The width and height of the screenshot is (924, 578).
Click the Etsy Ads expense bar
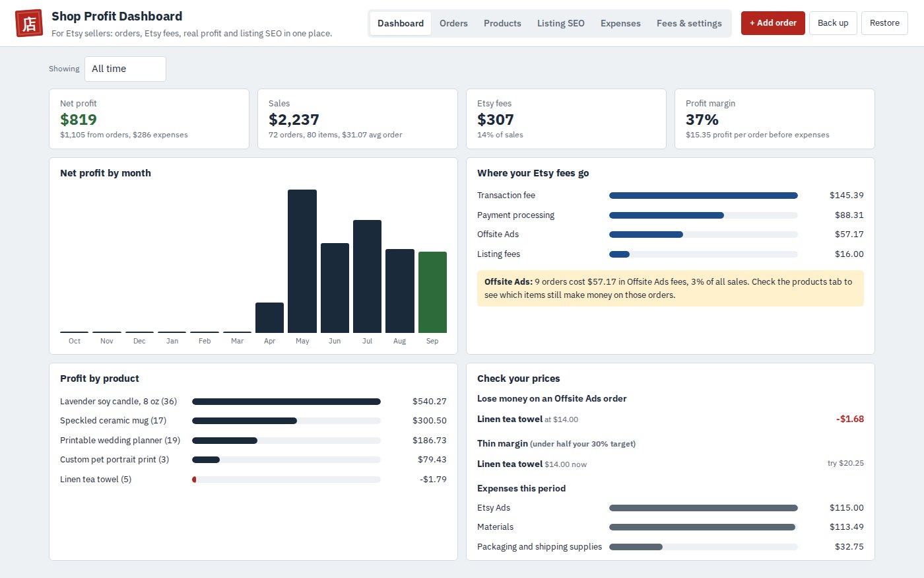[x=704, y=508]
